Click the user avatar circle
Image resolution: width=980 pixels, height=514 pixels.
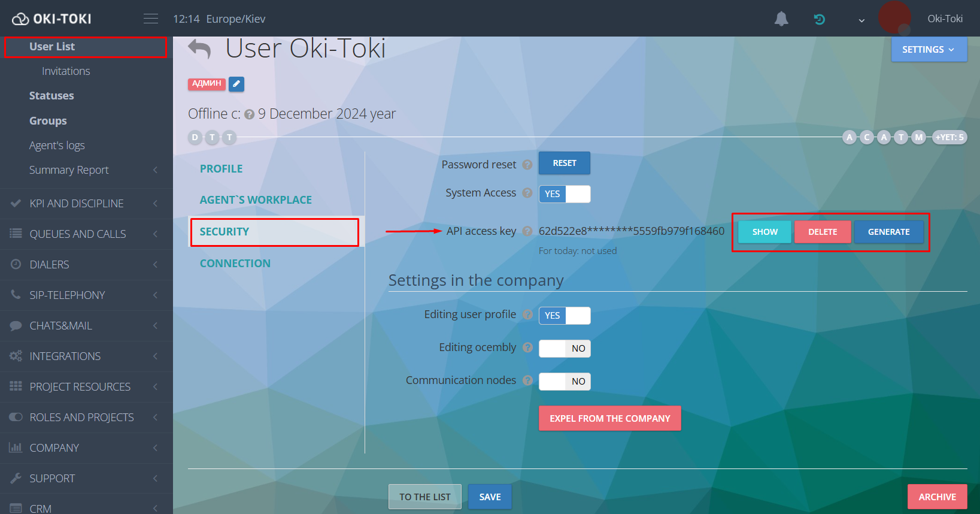pos(894,17)
